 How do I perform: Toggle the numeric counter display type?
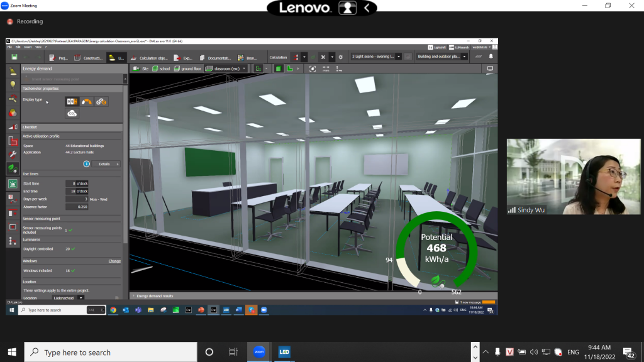coord(72,101)
